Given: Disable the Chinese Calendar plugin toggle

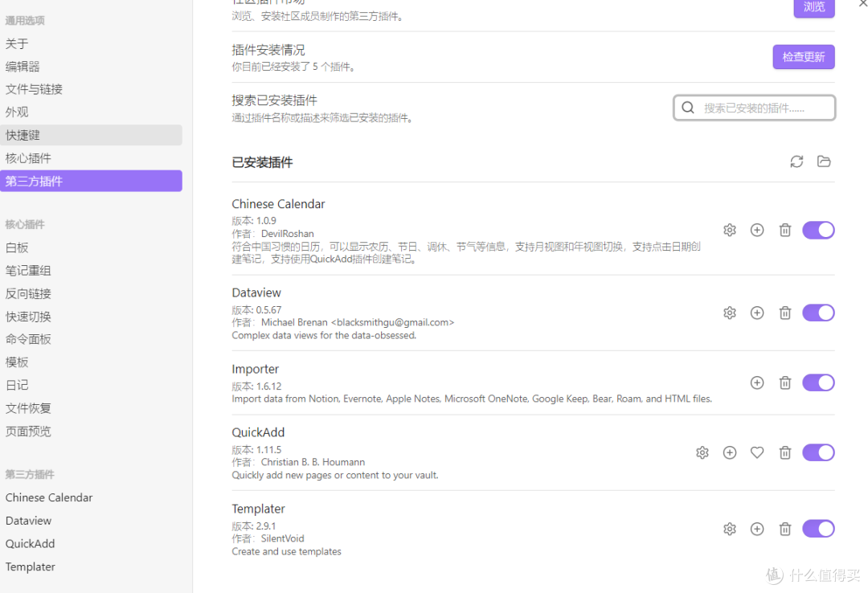Looking at the screenshot, I should [818, 230].
